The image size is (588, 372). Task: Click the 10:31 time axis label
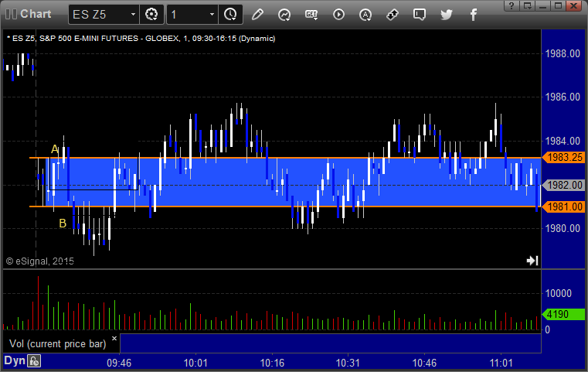tap(348, 363)
